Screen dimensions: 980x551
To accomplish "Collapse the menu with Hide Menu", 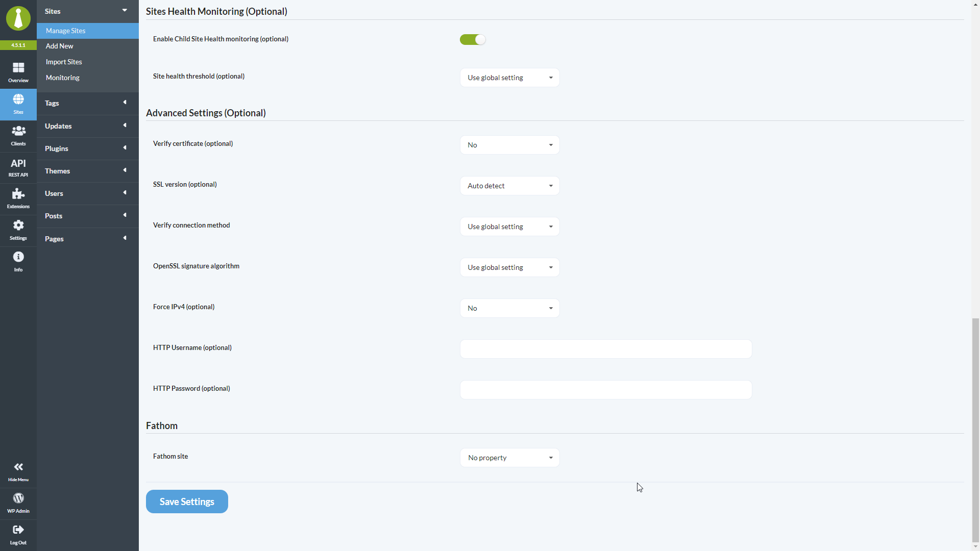I will (x=18, y=471).
